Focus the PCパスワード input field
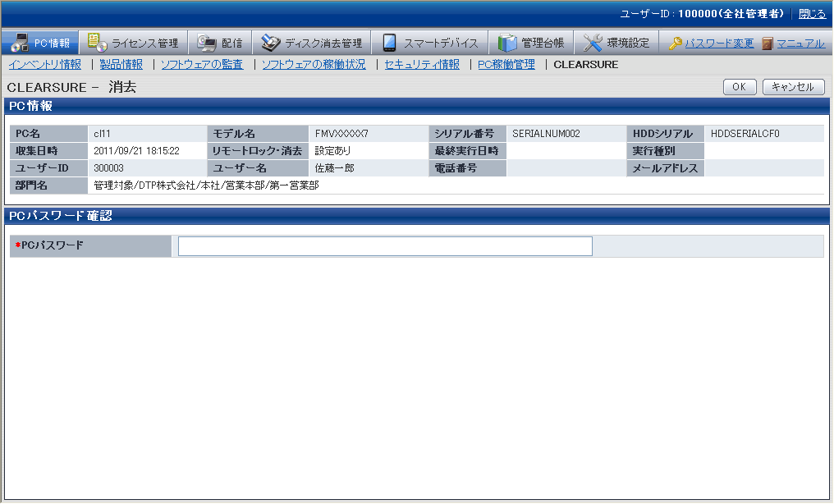834x504 pixels. click(x=385, y=246)
